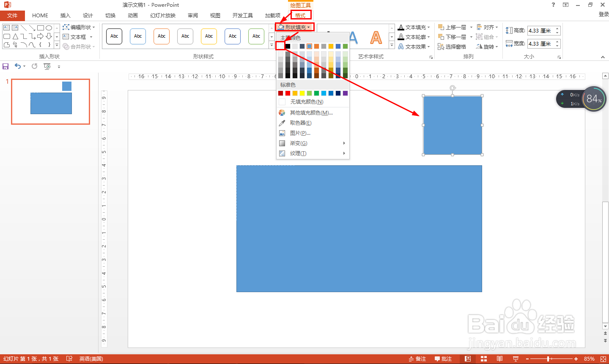The height and width of the screenshot is (364, 609).
Task: Switch to 动画 Animations tab
Action: 133,16
